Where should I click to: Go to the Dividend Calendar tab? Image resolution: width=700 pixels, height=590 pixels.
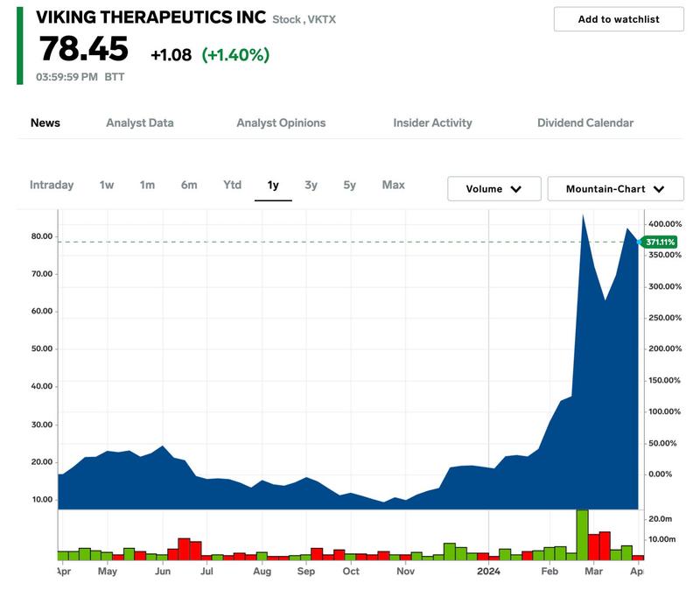585,123
